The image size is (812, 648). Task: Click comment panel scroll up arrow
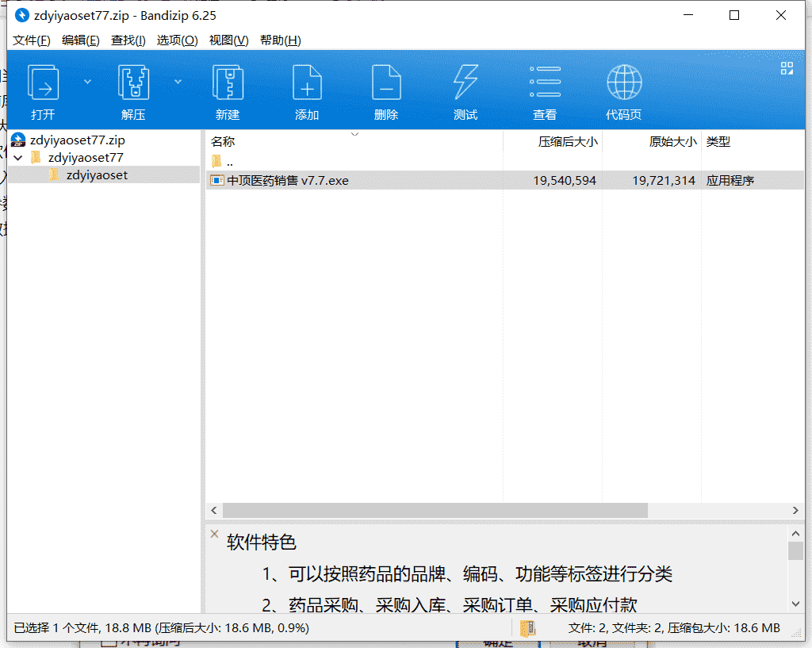click(x=796, y=533)
